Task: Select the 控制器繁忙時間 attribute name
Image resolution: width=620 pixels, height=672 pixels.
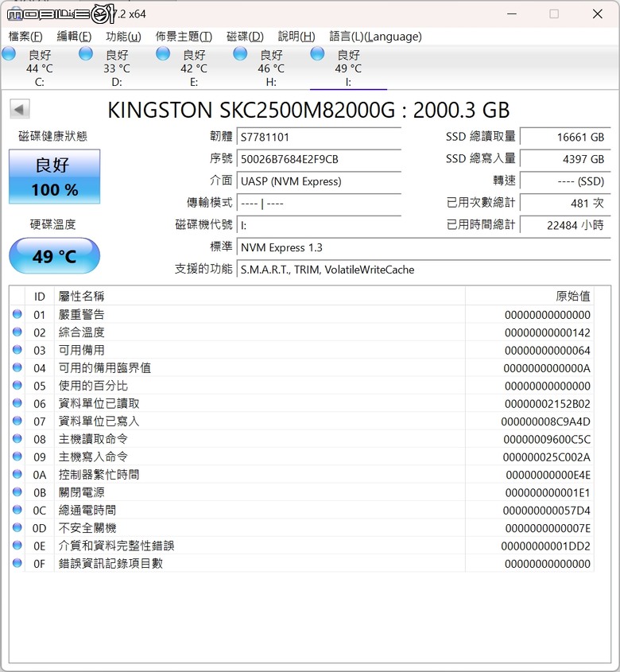Action: (x=99, y=475)
